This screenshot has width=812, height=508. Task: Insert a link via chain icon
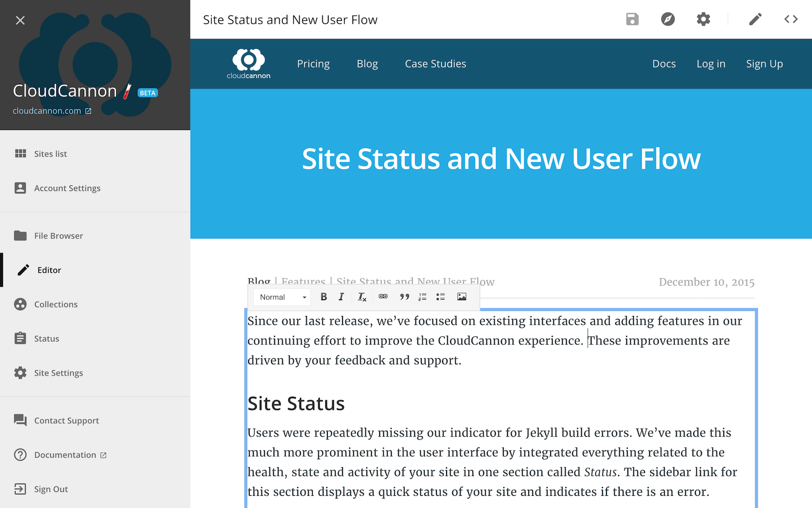[383, 297]
